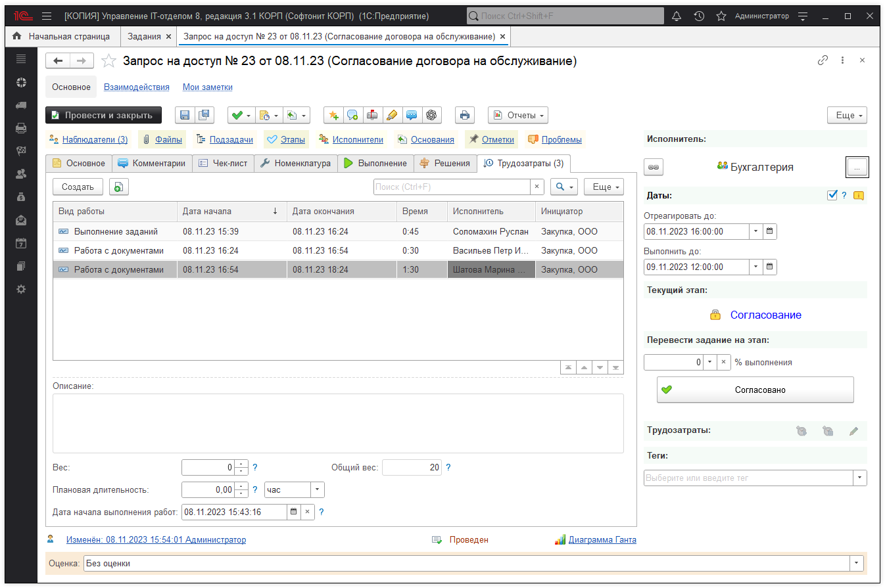Expand the Теги tag selection dropdown
885x588 pixels.
pos(859,478)
